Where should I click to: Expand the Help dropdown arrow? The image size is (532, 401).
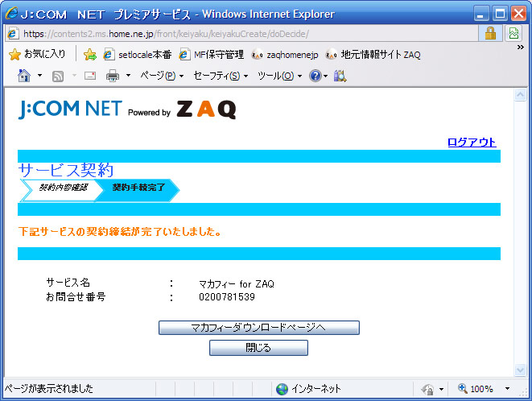point(325,76)
